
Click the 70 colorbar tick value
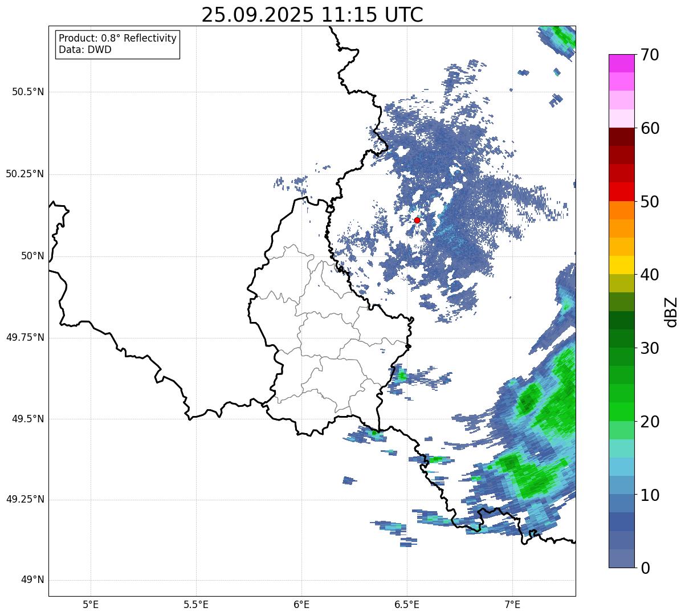(649, 55)
